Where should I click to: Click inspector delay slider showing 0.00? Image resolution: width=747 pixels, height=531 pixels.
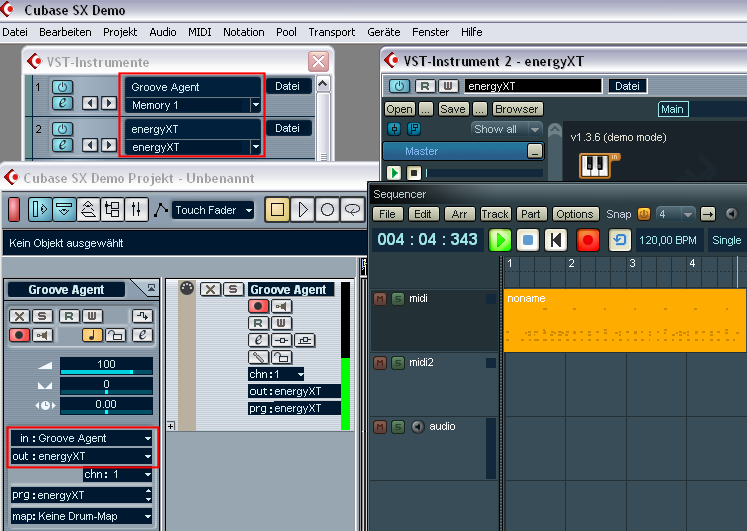coord(106,406)
